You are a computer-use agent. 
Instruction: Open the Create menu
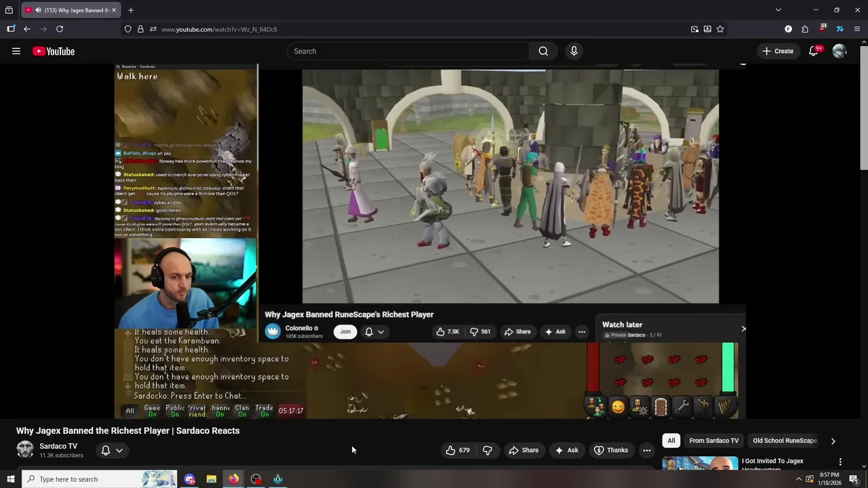(x=778, y=51)
